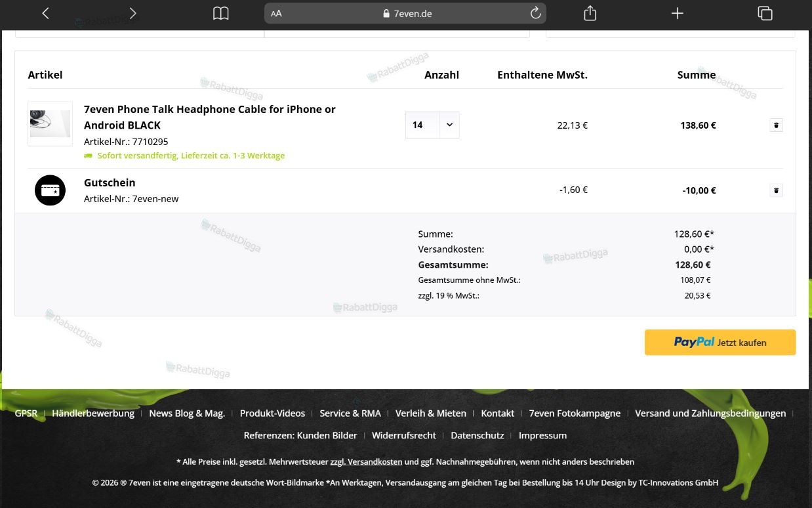Screen dimensions: 812x508
Task: Open the 7even Fotokampagne link
Action: click(575, 413)
